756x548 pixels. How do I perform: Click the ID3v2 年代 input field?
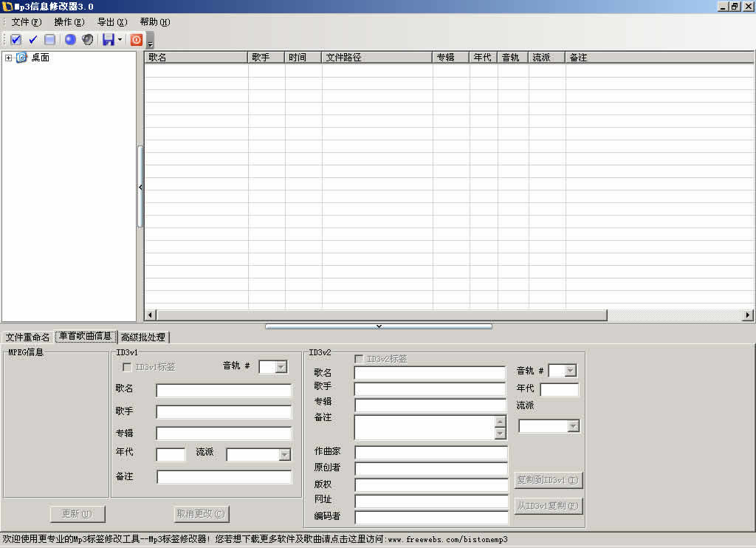click(x=560, y=389)
